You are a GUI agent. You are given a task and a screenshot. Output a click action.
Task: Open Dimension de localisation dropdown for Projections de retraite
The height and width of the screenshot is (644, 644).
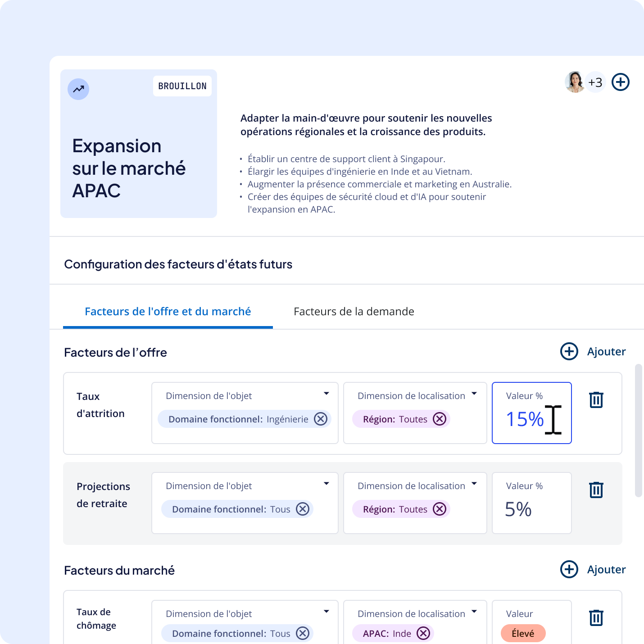coord(474,484)
